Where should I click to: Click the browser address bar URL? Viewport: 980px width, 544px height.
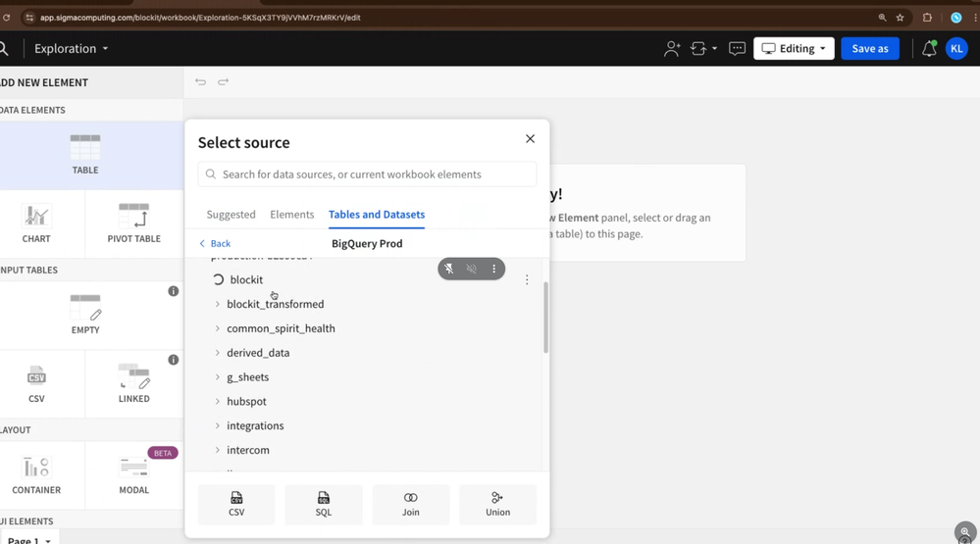200,18
